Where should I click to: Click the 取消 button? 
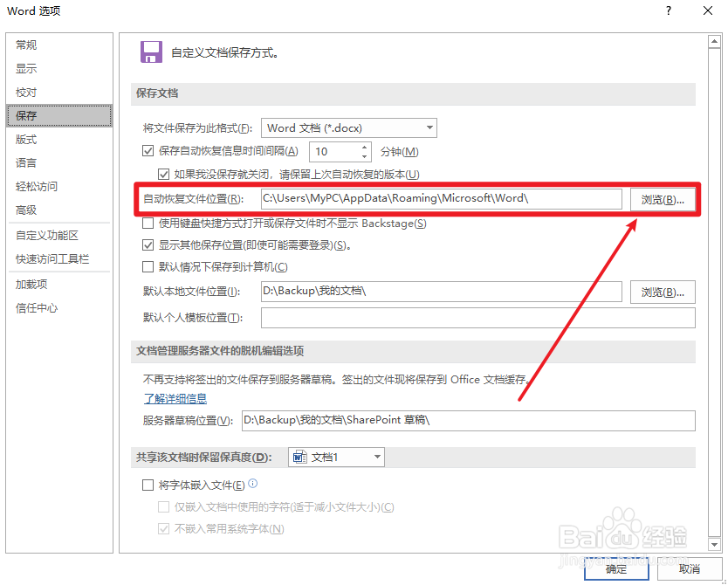tap(690, 568)
